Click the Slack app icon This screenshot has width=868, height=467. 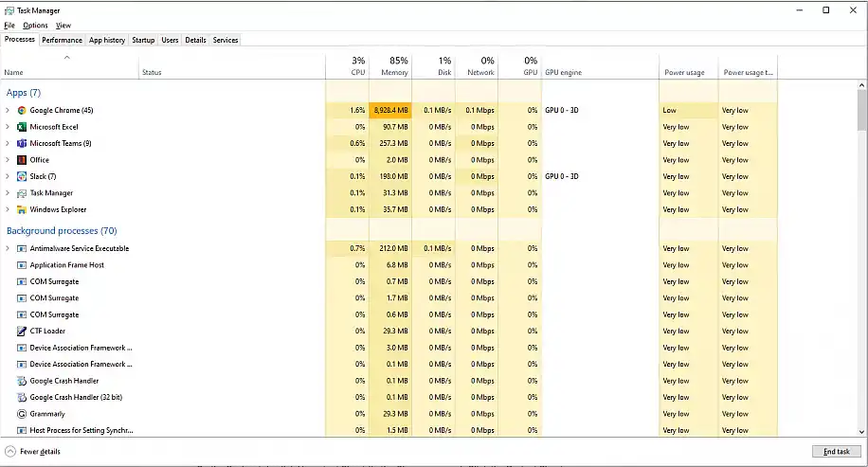22,176
